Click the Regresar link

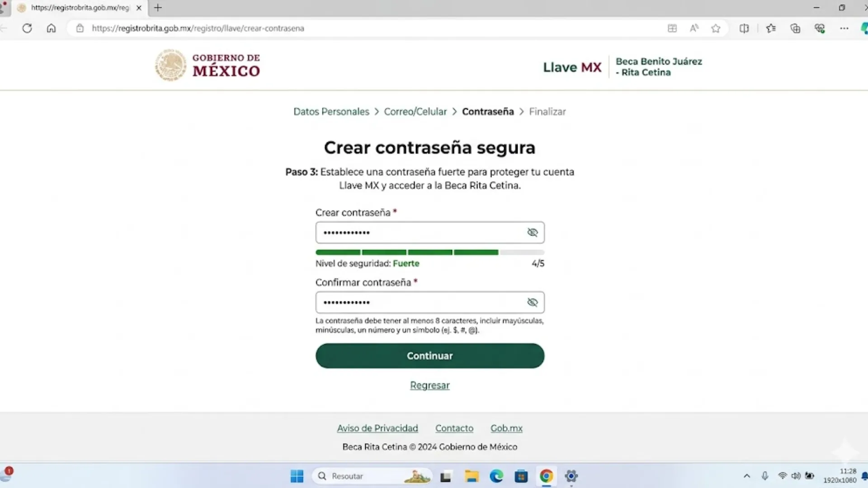[429, 385]
